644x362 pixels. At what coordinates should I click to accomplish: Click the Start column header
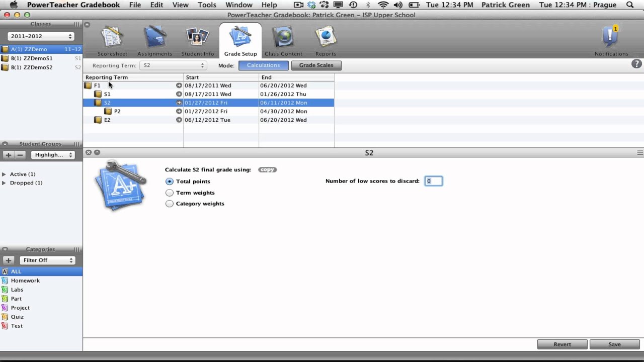pos(221,77)
